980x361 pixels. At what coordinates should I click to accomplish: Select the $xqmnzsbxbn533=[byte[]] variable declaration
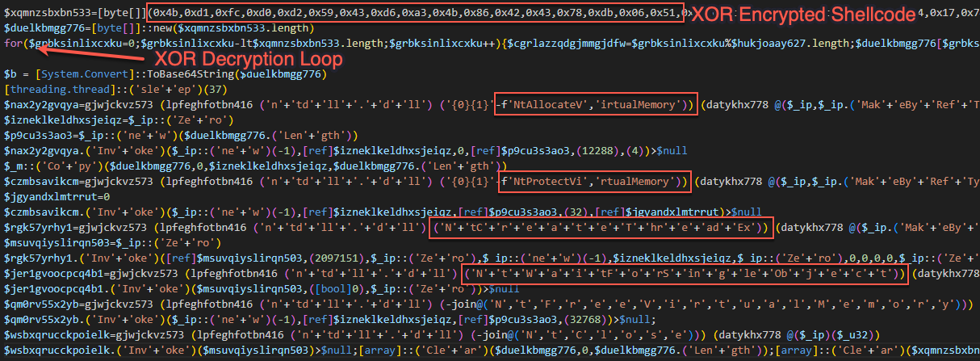[x=74, y=15]
